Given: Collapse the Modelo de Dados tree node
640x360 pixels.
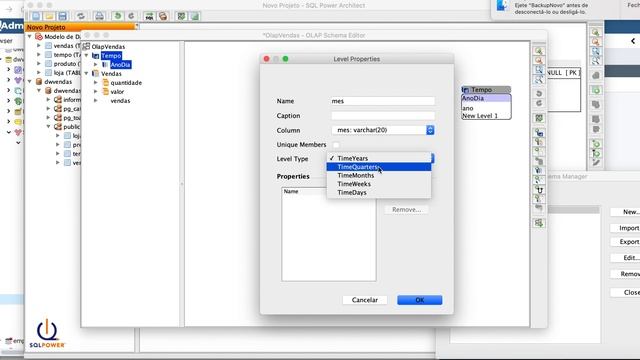Looking at the screenshot, I should tap(29, 36).
